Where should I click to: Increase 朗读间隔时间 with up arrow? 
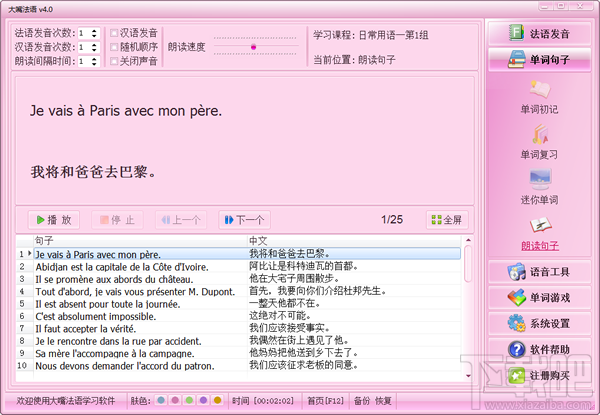click(94, 59)
